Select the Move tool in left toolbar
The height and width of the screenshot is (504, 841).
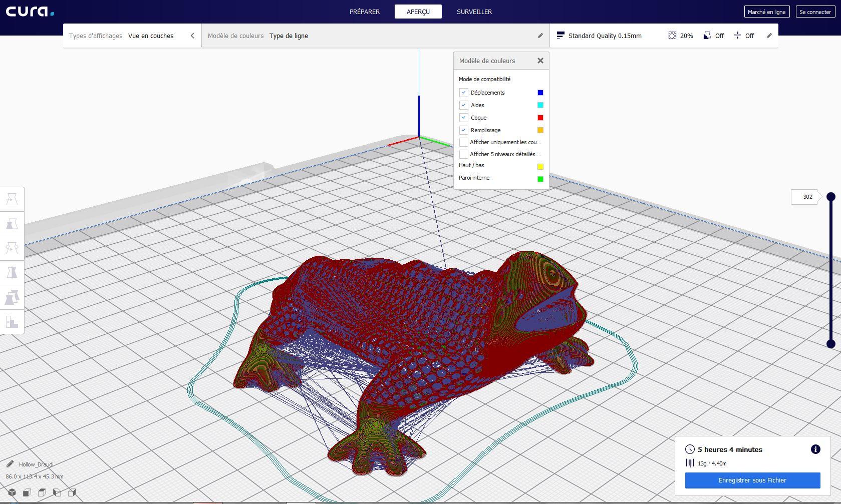[x=12, y=199]
